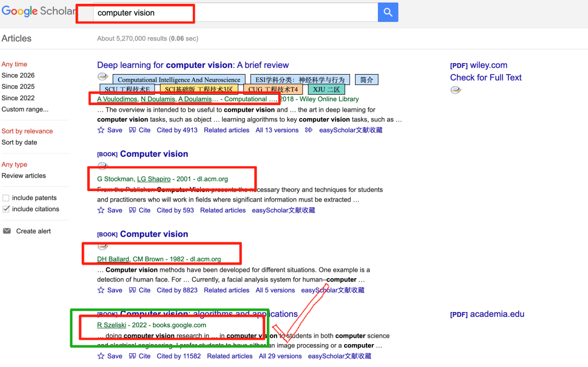Click author link R Szeliski
This screenshot has height=367, width=588.
(x=112, y=325)
